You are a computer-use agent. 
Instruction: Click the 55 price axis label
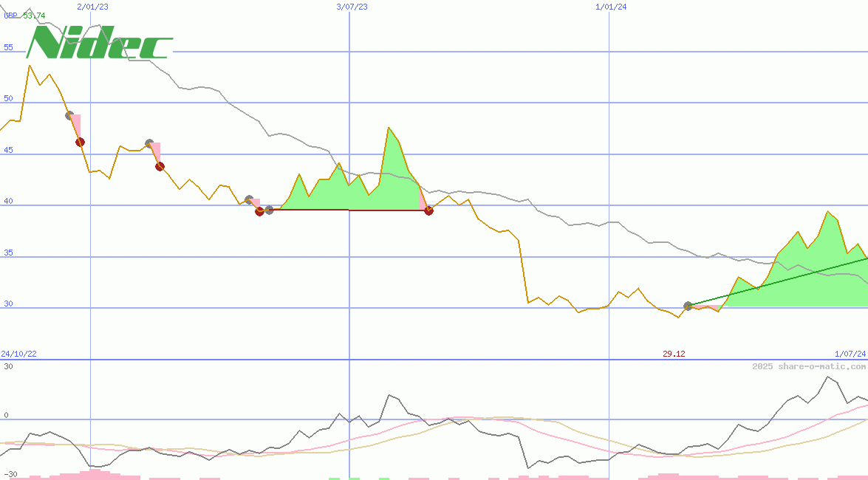pyautogui.click(x=8, y=47)
